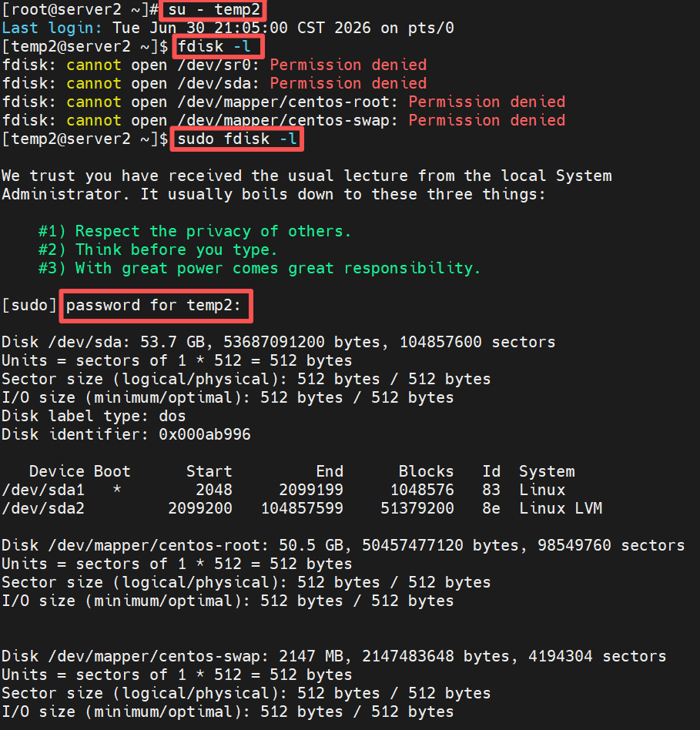Click the 'System' column header

pos(547,471)
